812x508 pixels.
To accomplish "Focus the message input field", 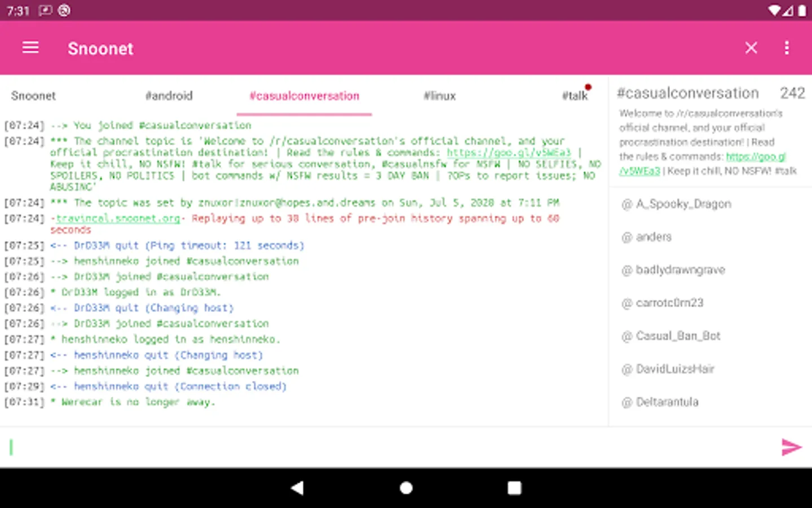I will [x=389, y=447].
